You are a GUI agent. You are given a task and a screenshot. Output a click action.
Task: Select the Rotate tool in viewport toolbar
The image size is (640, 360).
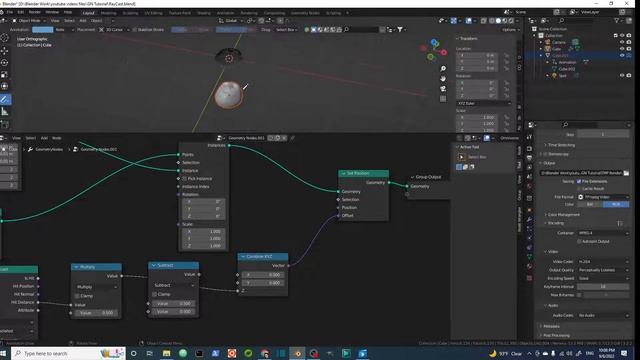(x=4, y=63)
